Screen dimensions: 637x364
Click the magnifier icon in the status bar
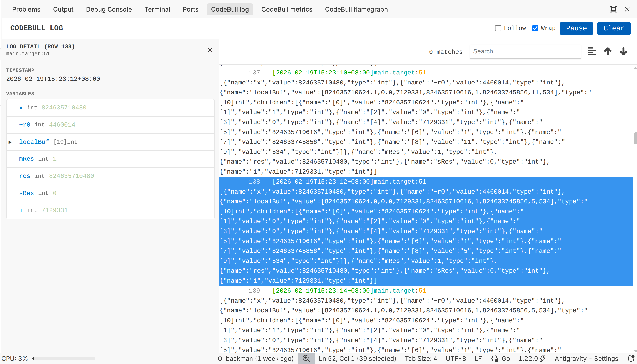pos(306,359)
